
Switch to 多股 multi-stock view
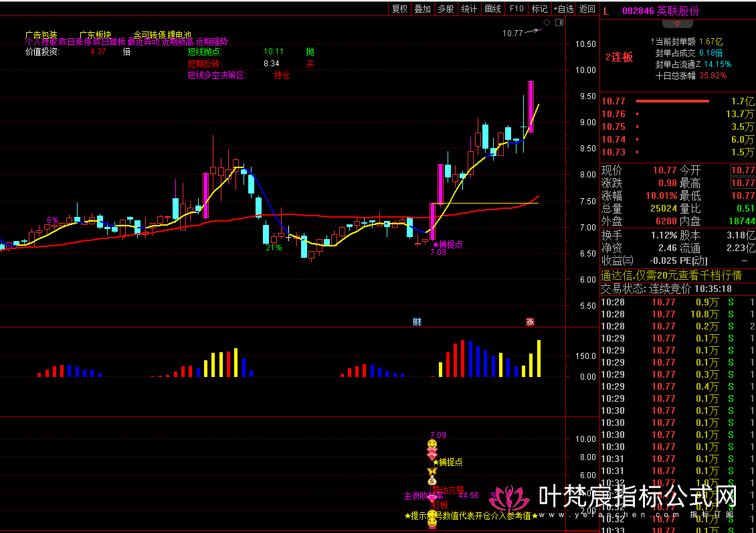[446, 9]
